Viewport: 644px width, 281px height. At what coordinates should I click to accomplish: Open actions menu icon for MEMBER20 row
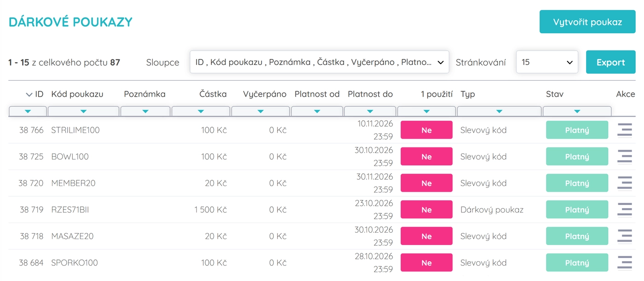[x=624, y=183]
